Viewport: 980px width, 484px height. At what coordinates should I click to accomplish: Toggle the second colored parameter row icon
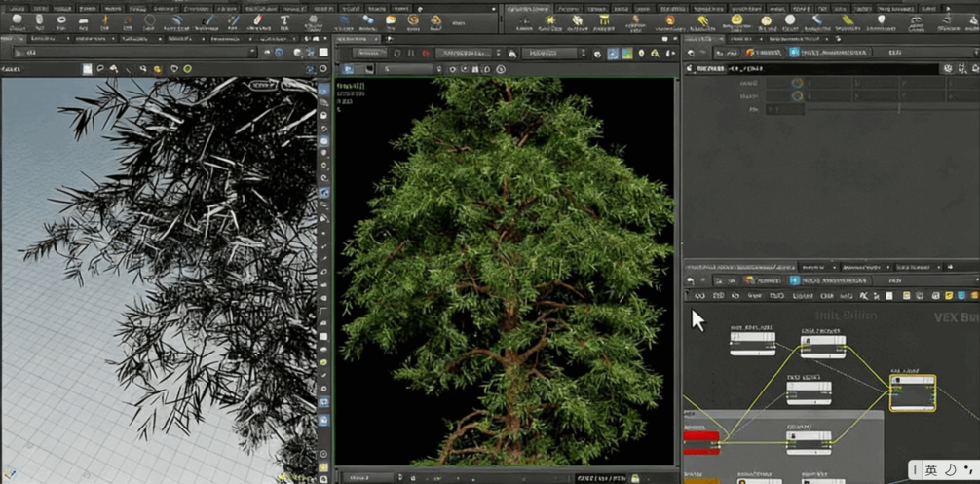click(x=796, y=96)
